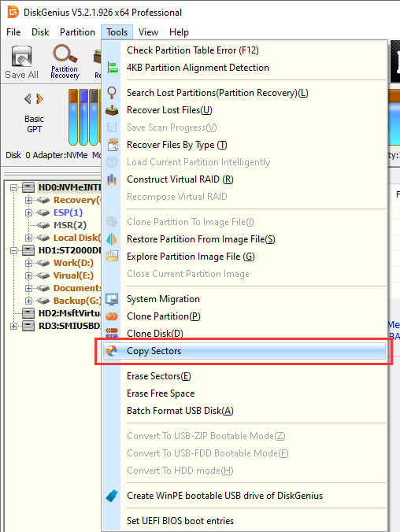Click the Copy Sectors icon
The image size is (400, 532).
click(x=112, y=351)
